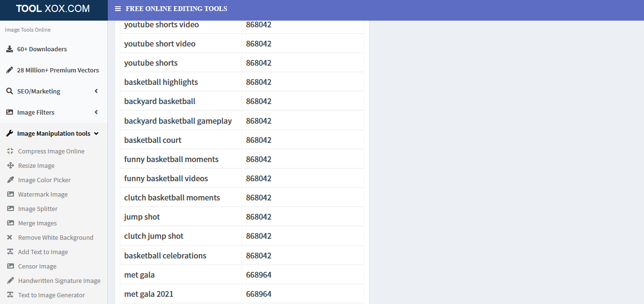This screenshot has height=304, width=644.
Task: Select the 'funny basketball moments' cell
Action: (x=181, y=159)
